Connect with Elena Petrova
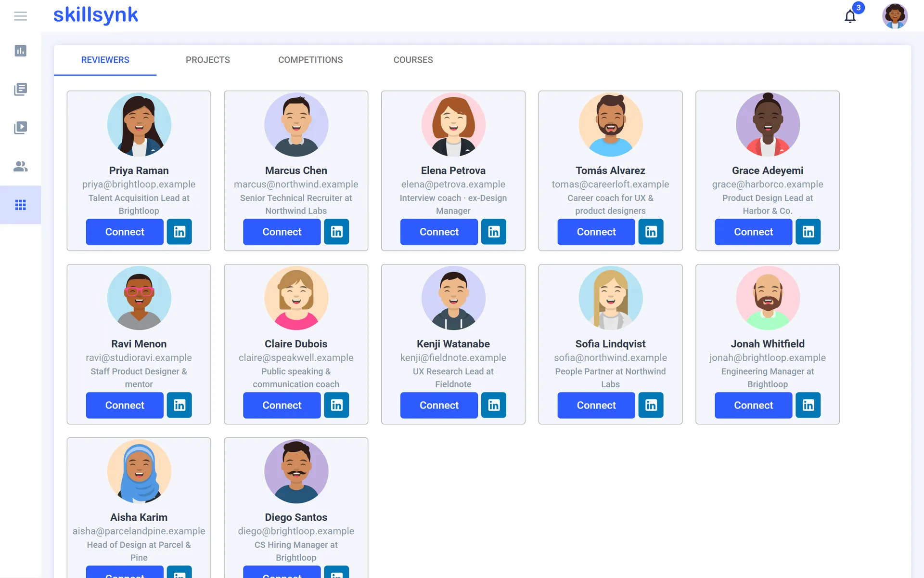The image size is (924, 578). coord(439,232)
